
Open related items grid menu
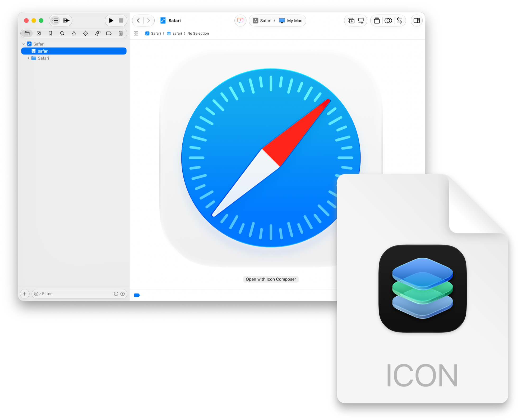(x=136, y=33)
